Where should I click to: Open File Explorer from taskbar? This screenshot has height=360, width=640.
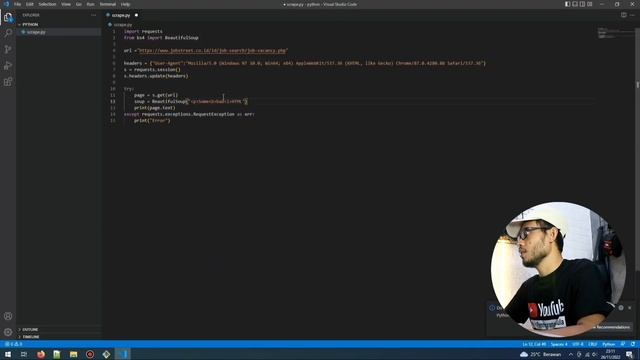point(73,354)
